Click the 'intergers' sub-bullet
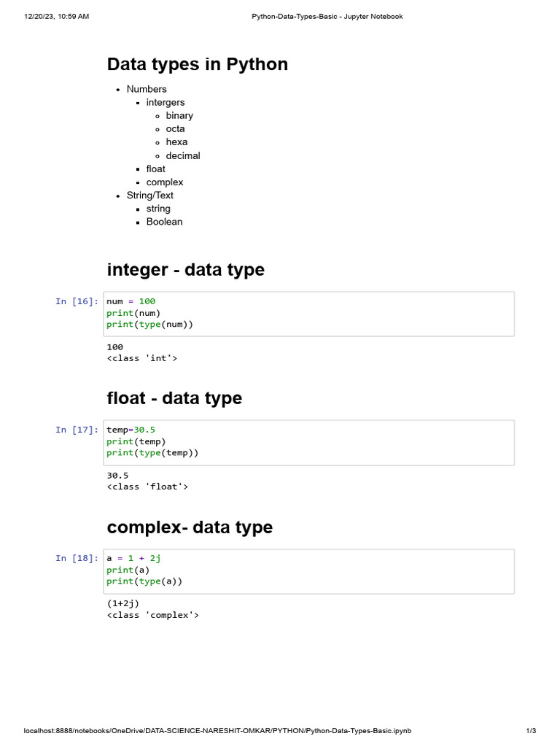560x747 pixels. point(166,102)
